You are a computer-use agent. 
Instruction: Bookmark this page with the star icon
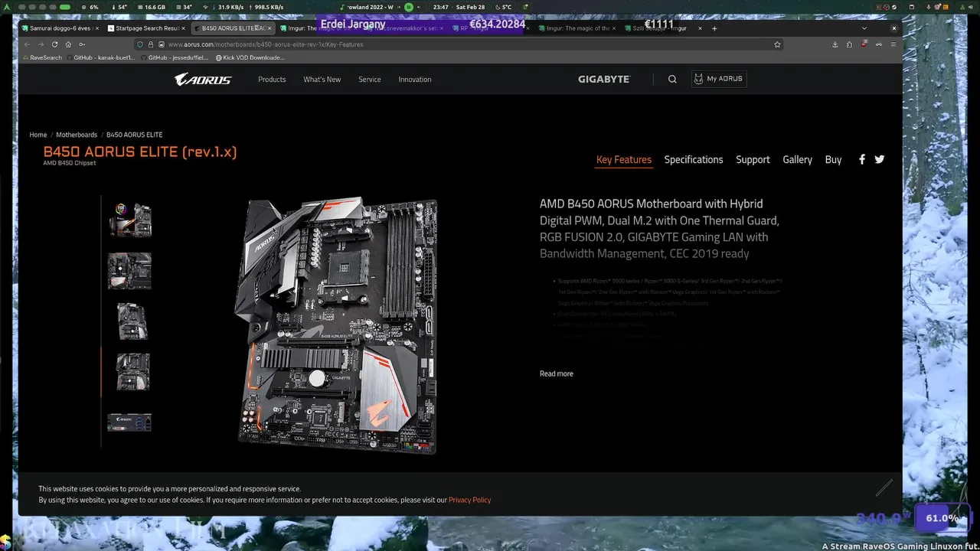coord(777,44)
